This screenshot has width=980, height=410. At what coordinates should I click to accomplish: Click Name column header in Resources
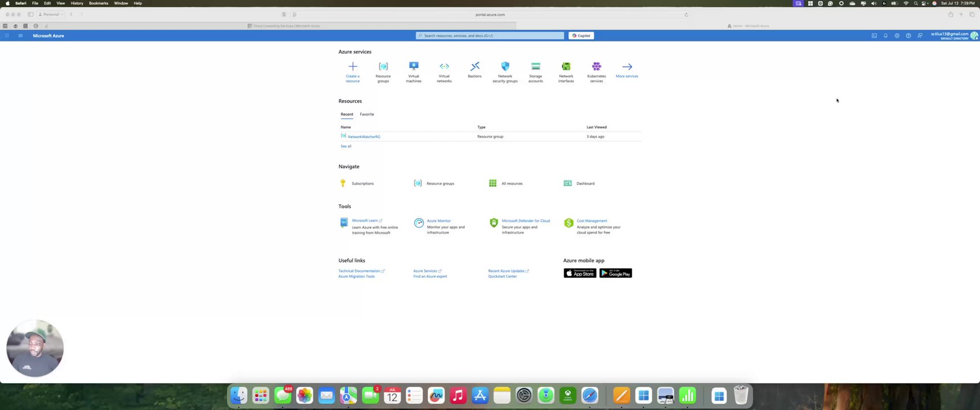pyautogui.click(x=346, y=127)
